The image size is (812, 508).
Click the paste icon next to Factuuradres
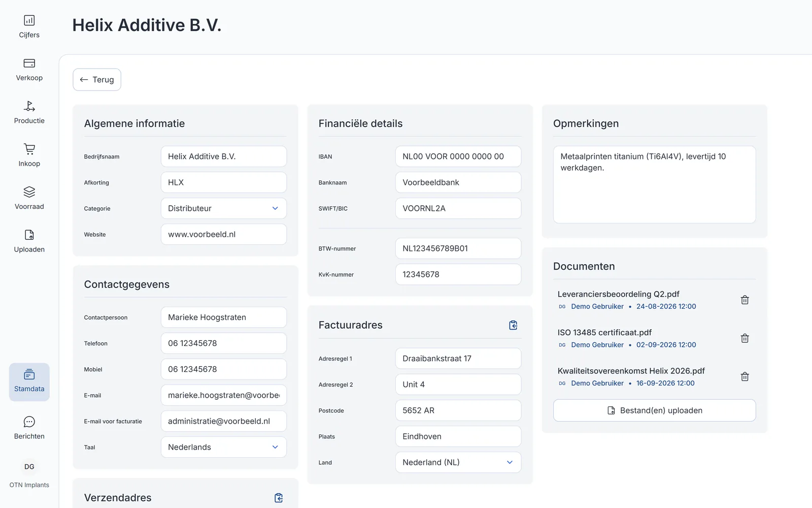coord(513,325)
